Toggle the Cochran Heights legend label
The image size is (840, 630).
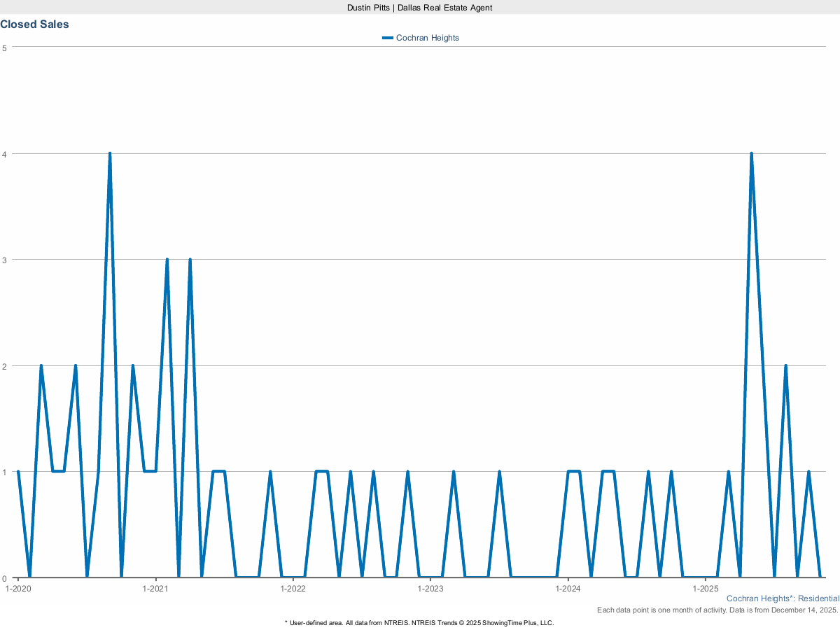click(428, 38)
